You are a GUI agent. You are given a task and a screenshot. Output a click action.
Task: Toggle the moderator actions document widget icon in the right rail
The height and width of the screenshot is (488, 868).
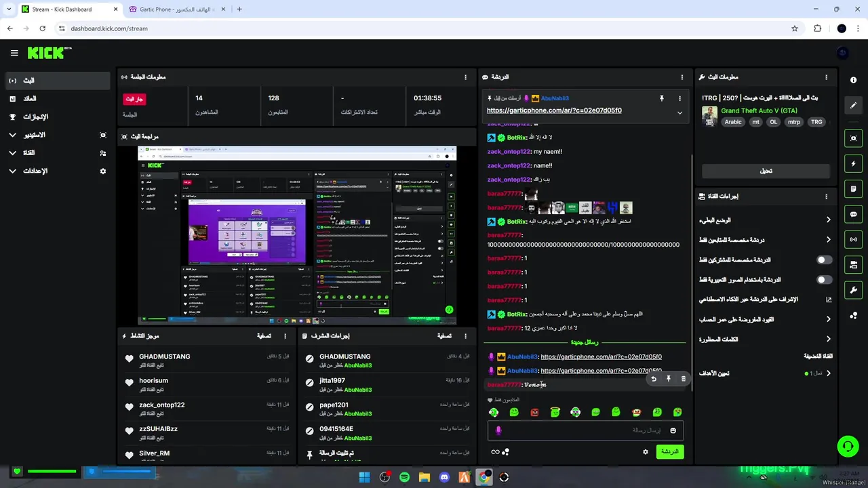853,188
